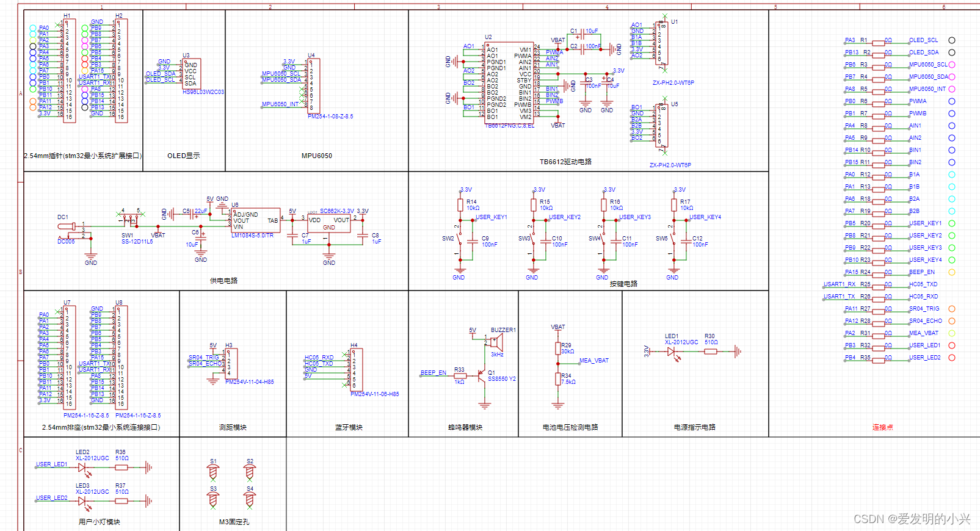
Task: Click the OLED_SDA net label at U3
Action: coord(161,74)
